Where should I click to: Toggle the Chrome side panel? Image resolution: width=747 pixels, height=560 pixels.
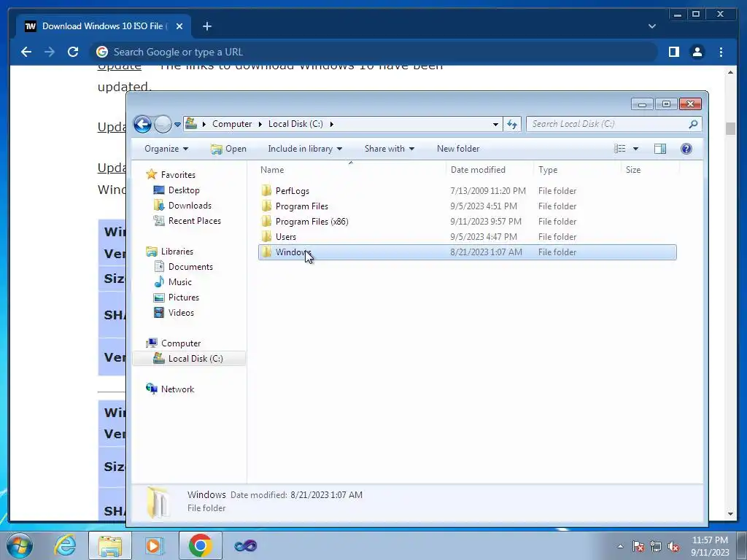pyautogui.click(x=673, y=52)
